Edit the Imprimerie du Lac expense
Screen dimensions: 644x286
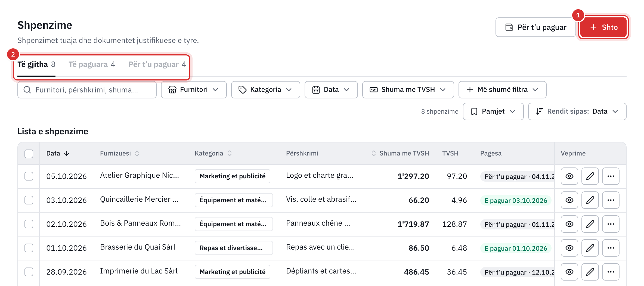tap(590, 272)
